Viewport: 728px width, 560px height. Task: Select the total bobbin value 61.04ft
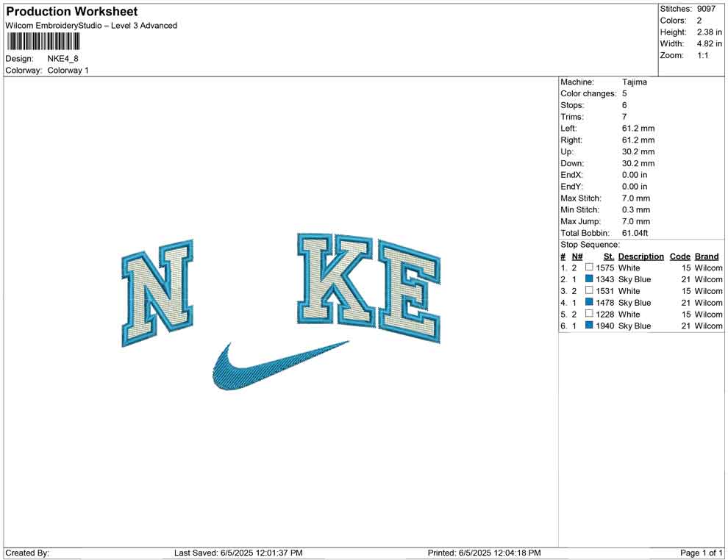[635, 232]
